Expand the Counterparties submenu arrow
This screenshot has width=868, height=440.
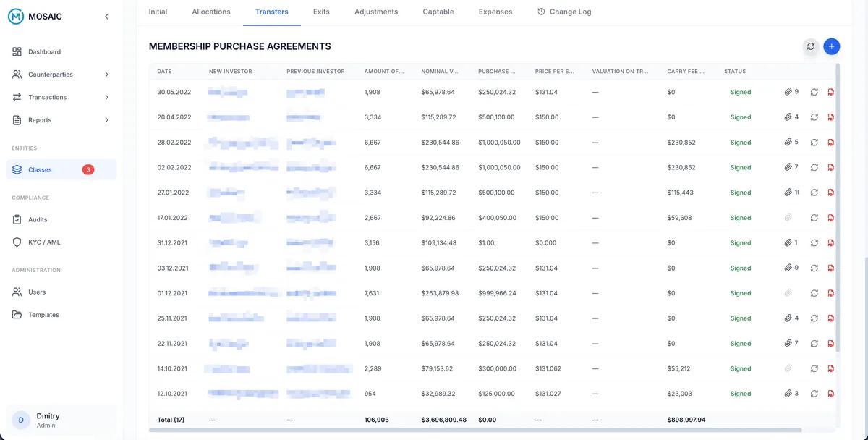[x=107, y=75]
